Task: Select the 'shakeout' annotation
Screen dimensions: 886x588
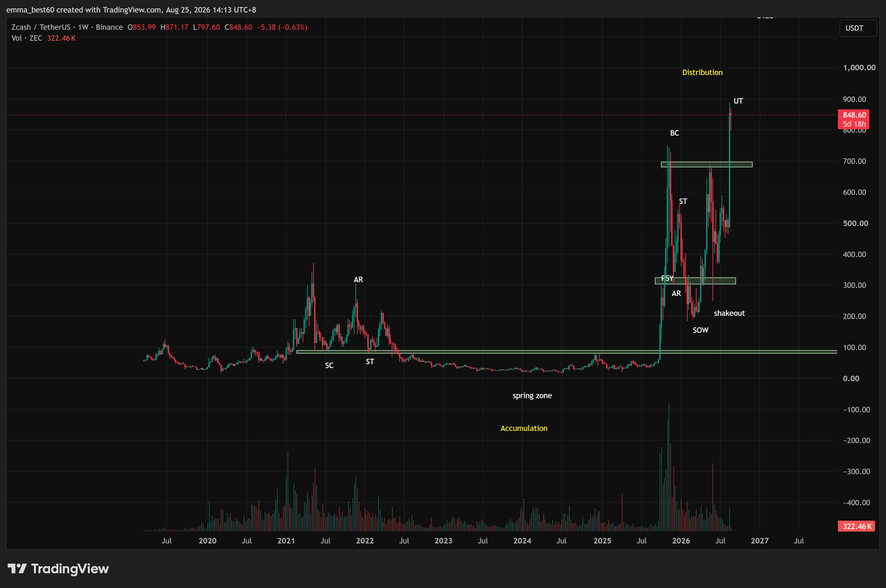Action: 729,313
